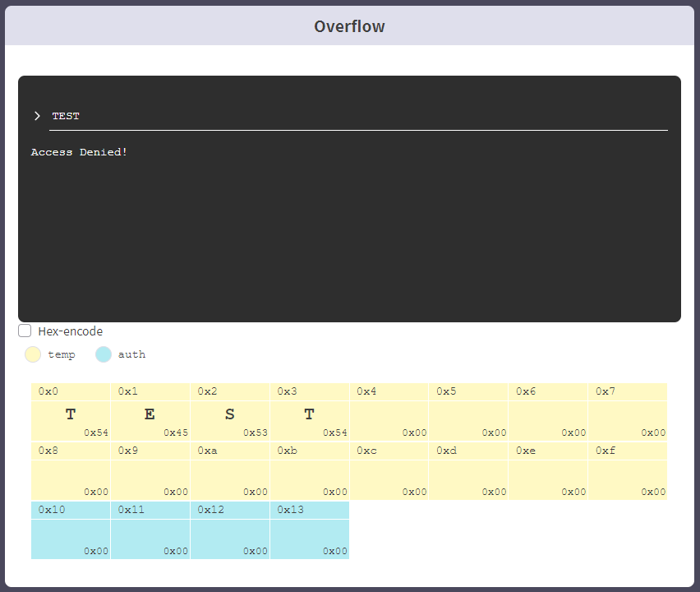Click the 0x54 value in cell 0x0

point(96,432)
